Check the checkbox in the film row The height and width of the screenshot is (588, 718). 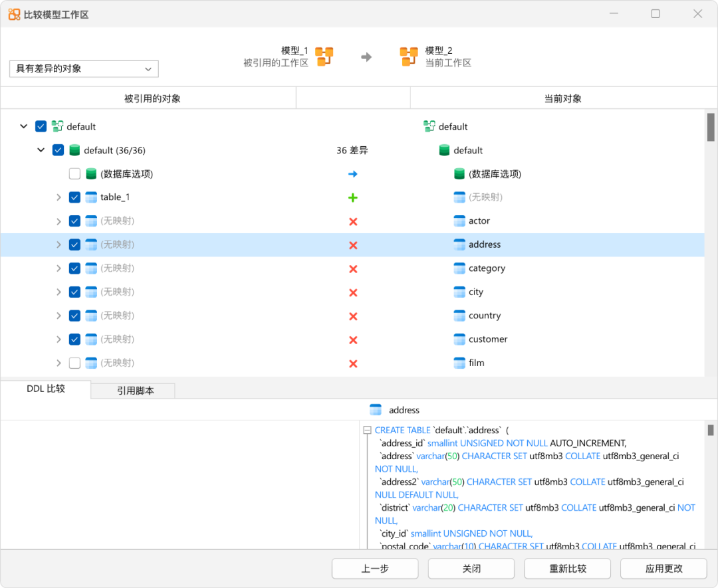(74, 363)
